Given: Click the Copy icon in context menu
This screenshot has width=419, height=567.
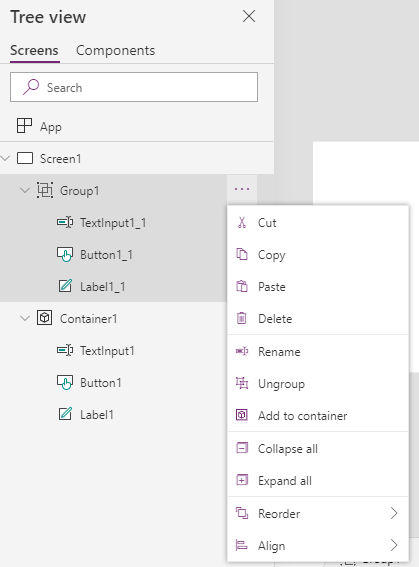Looking at the screenshot, I should [242, 254].
